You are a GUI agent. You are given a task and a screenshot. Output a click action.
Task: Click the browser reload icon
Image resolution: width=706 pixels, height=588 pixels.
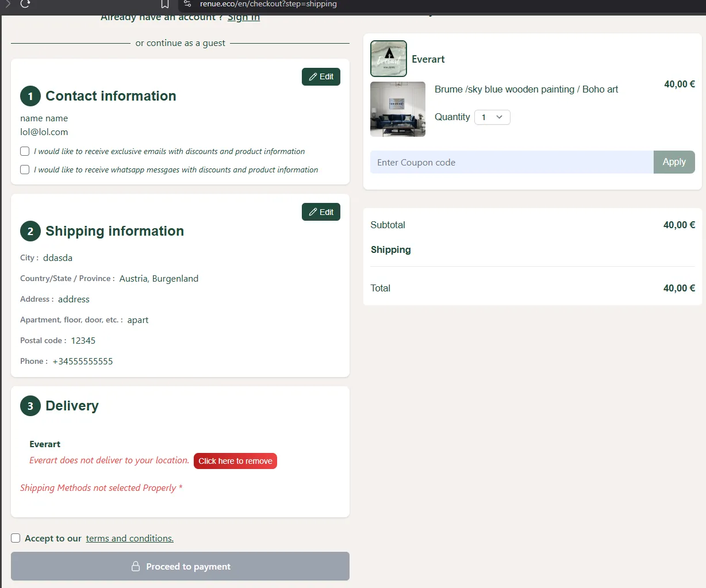point(25,3)
